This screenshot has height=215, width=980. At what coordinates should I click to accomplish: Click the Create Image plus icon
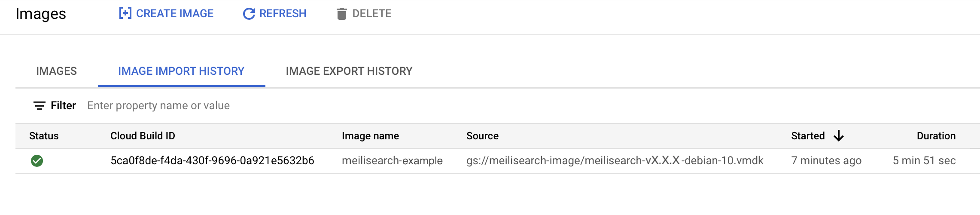pos(125,13)
